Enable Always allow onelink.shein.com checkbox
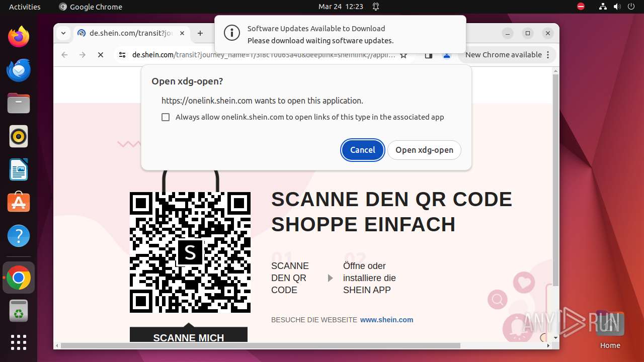Screen dimensions: 644x362 (166, 117)
